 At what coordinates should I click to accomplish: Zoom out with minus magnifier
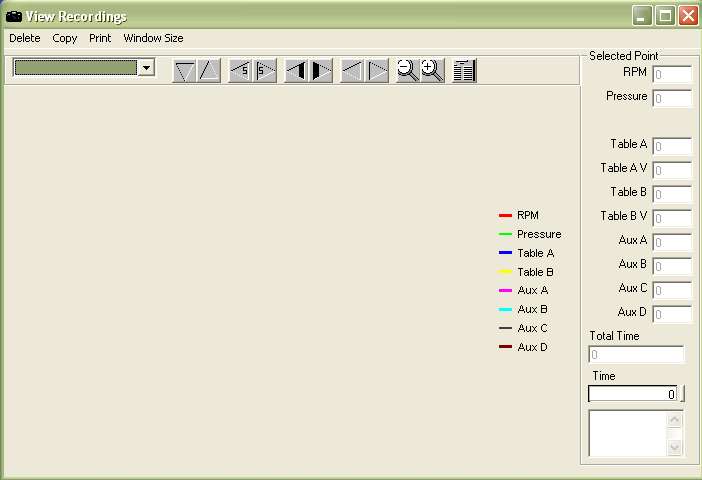pyautogui.click(x=408, y=71)
